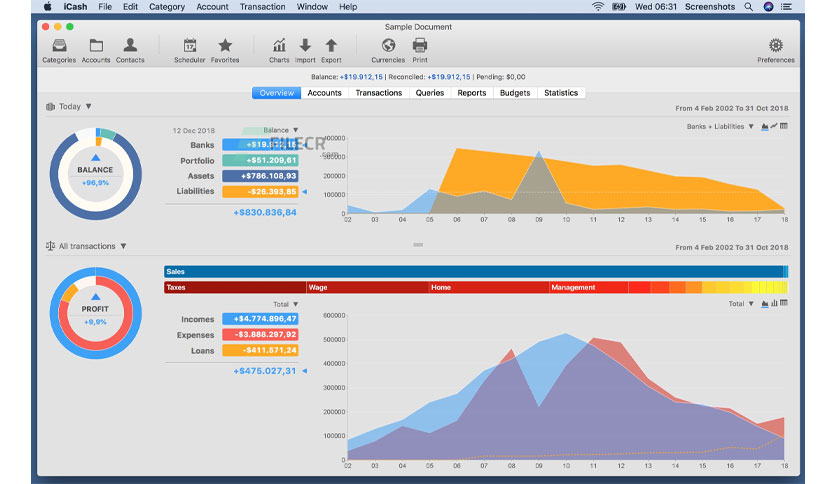Screen dimensions: 836x484
Task: Expand the Today period dropdown
Action: pyautogui.click(x=89, y=107)
